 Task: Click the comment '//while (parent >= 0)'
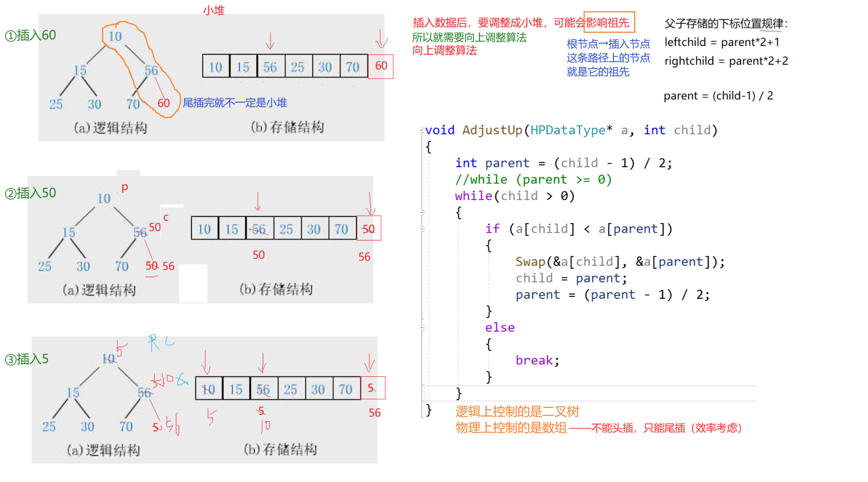pyautogui.click(x=533, y=179)
